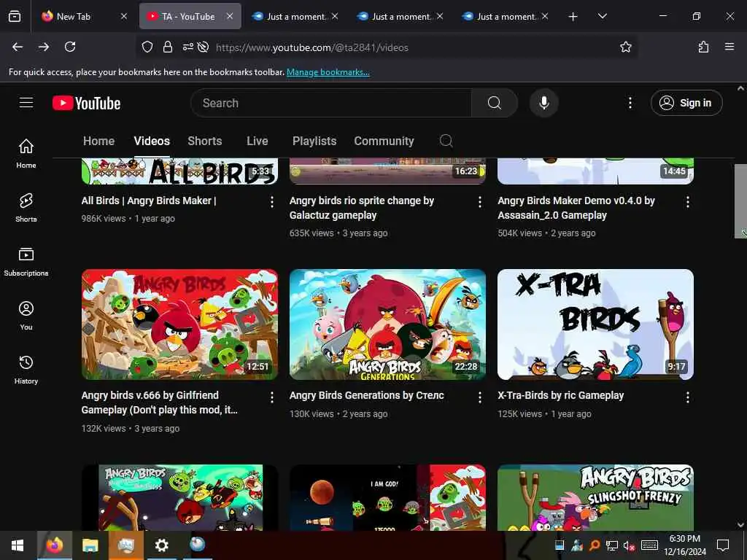Image resolution: width=747 pixels, height=560 pixels.
Task: Click the muted volume tray icon
Action: click(x=630, y=545)
